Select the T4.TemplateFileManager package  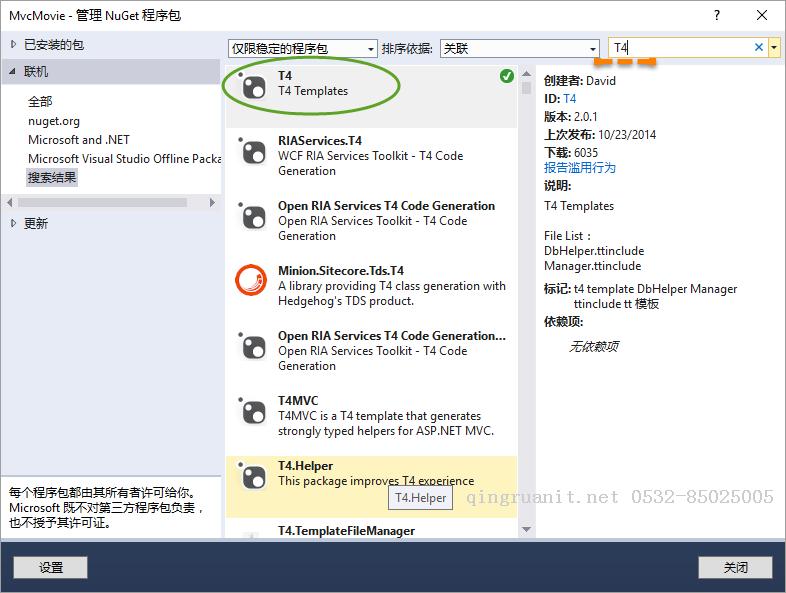point(346,531)
